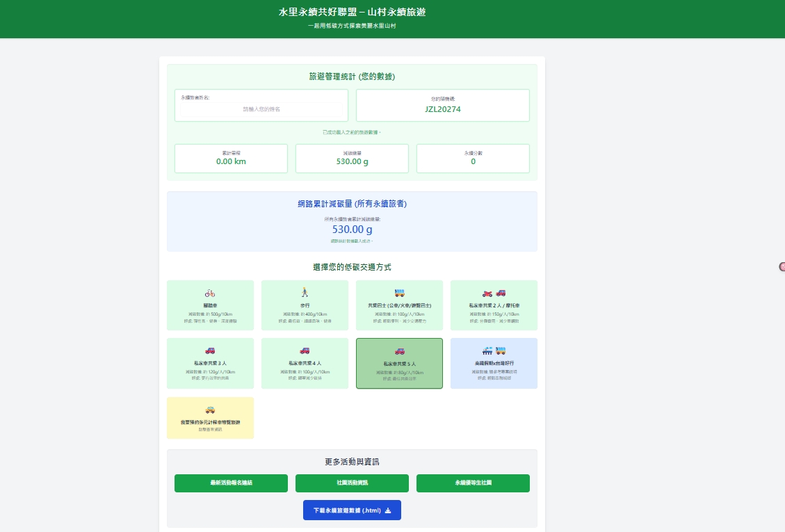The width and height of the screenshot is (785, 532).
Task: Click the 約 150g/人/10km reduction line
Action: [494, 314]
